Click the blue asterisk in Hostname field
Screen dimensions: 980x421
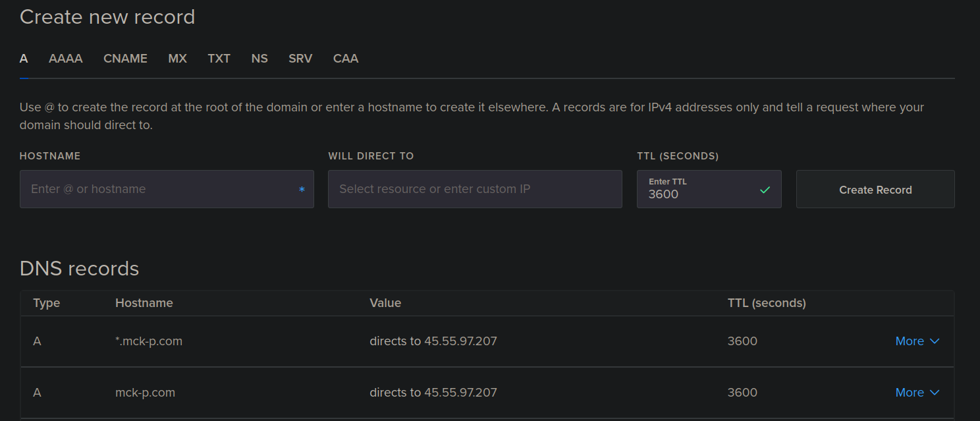302,190
